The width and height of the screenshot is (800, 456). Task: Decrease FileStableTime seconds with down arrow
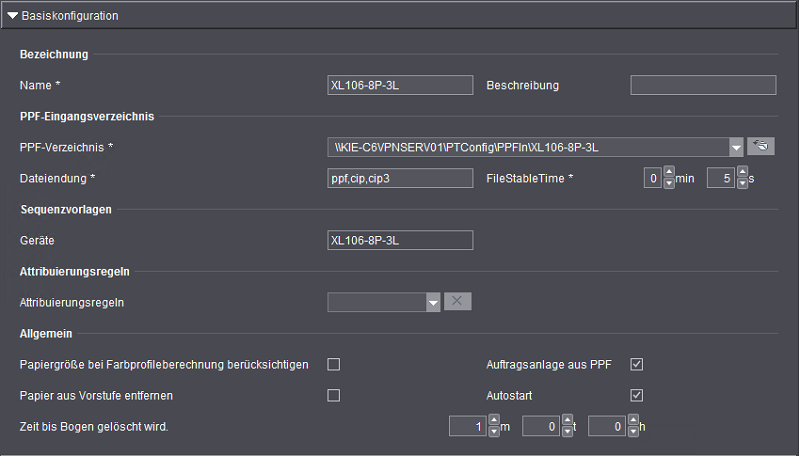click(x=742, y=184)
